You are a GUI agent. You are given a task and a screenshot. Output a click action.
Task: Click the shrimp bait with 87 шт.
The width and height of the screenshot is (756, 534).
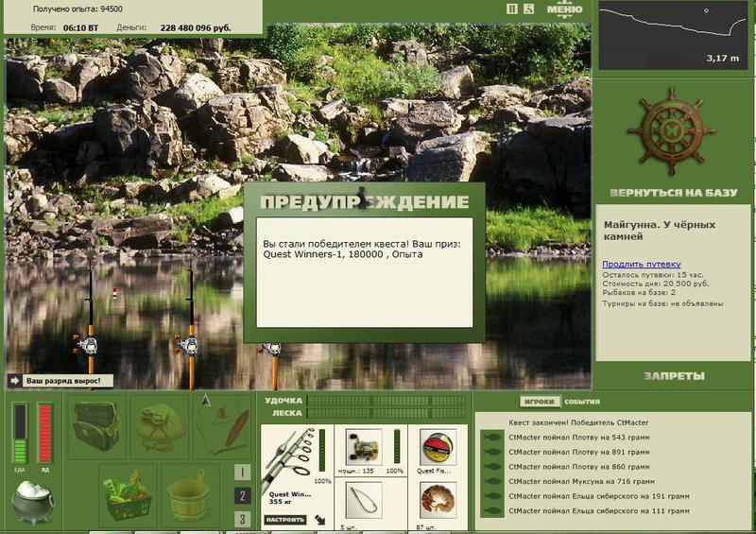tap(438, 502)
